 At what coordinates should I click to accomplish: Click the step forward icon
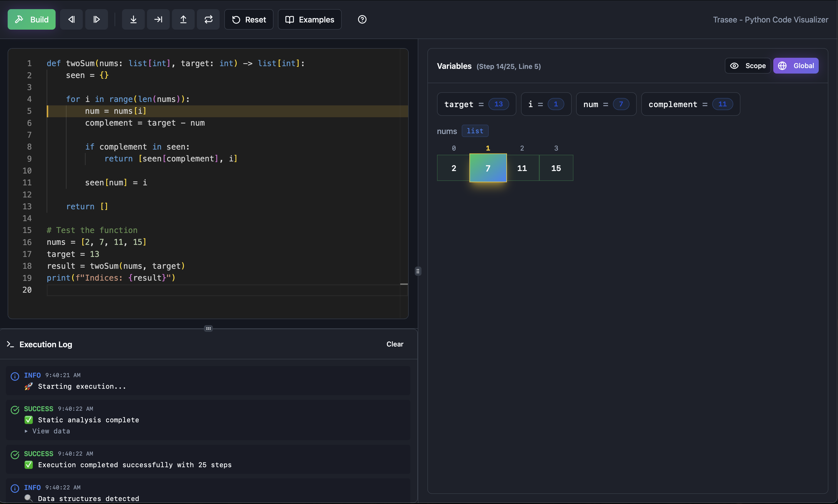(x=97, y=19)
